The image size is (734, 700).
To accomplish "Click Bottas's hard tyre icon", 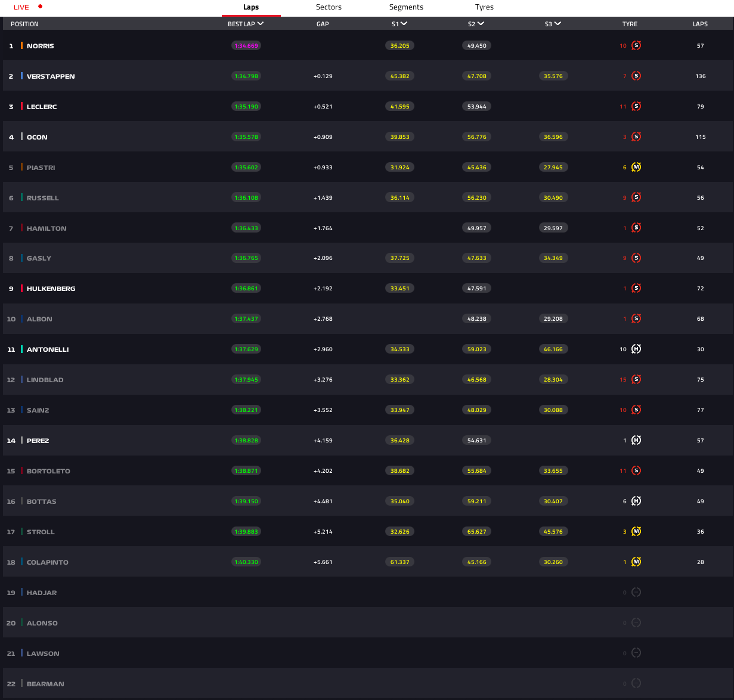I will (636, 501).
